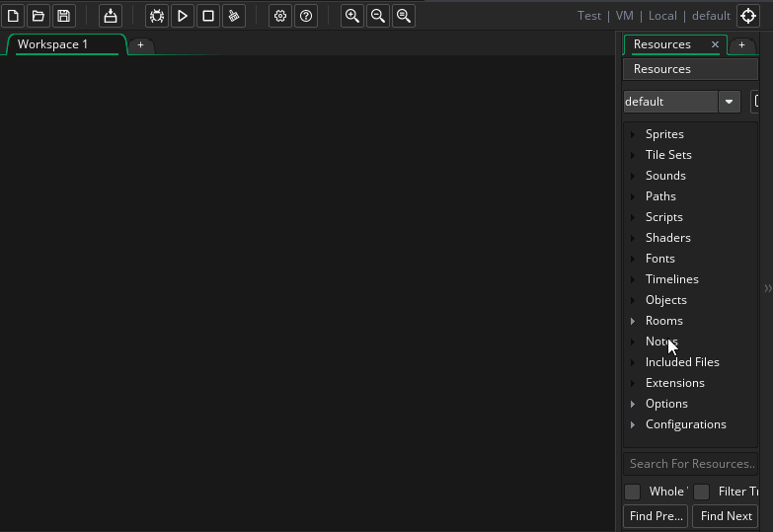Enable the Whole Word checkbox
Image resolution: width=773 pixels, height=532 pixels.
632,492
